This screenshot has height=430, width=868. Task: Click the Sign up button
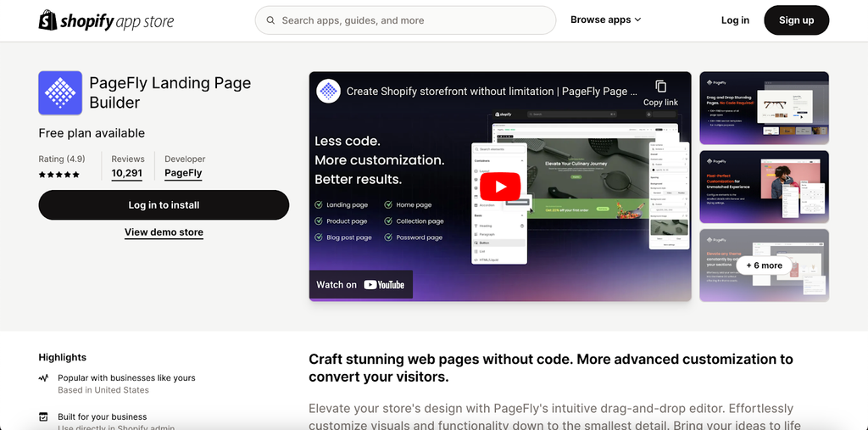pos(796,20)
